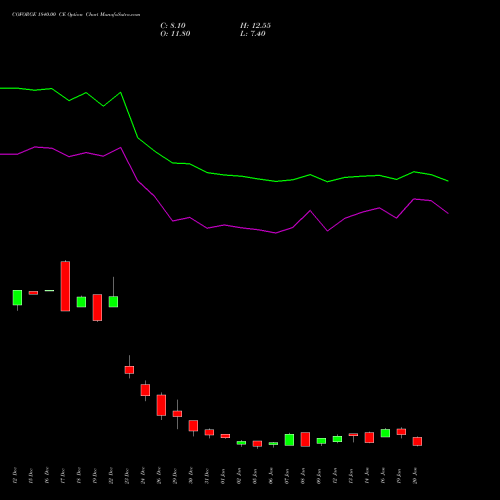Click the close value C: 8.10
The width and height of the screenshot is (500, 500).
[x=173, y=26]
